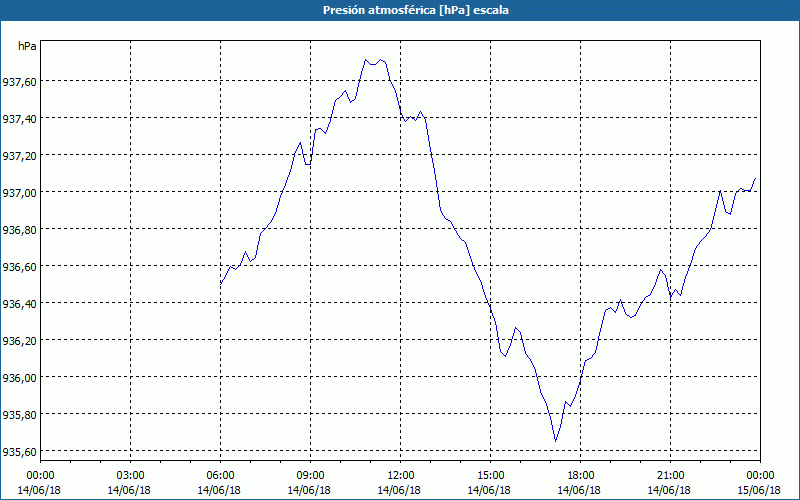Click the pressure curve's end point before midnight
This screenshot has height=500, width=800.
755,179
